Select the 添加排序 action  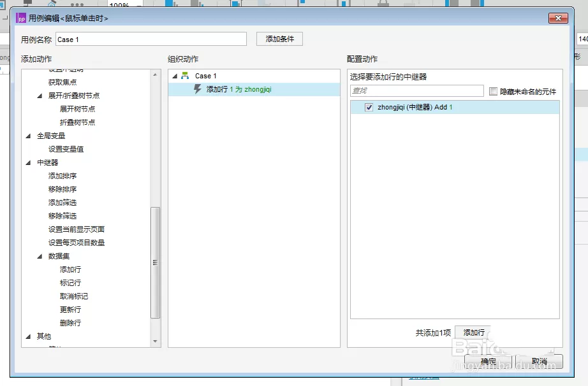pos(62,176)
